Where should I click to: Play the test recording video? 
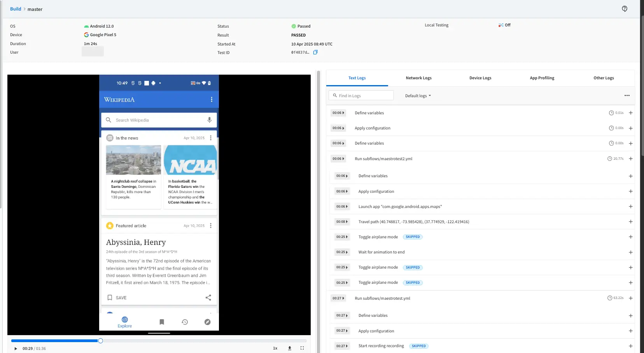[x=16, y=349]
